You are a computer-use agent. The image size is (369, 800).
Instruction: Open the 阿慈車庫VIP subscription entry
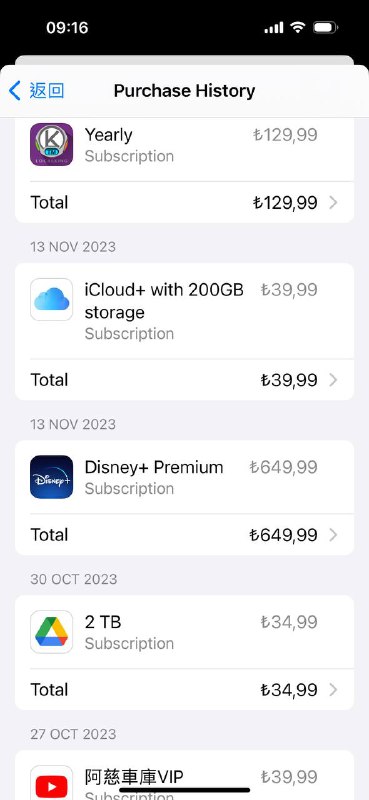pyautogui.click(x=184, y=776)
